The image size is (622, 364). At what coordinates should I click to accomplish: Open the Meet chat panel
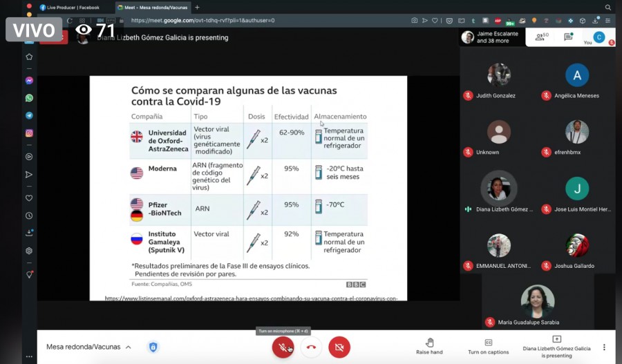tap(568, 37)
